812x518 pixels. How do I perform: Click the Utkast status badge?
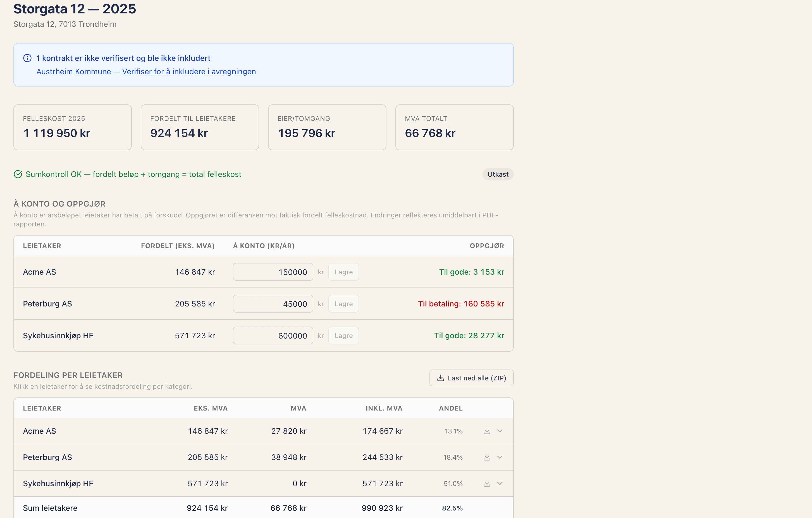(x=498, y=174)
